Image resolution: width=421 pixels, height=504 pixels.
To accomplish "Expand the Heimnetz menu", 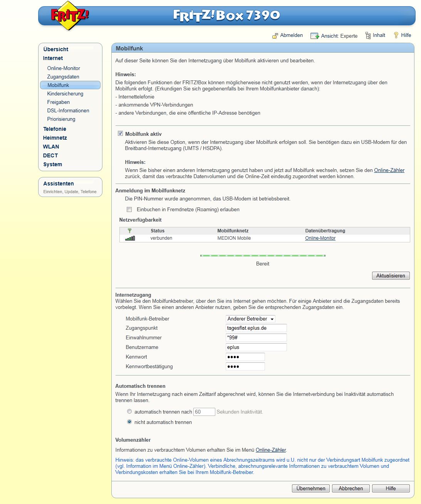I will (55, 138).
